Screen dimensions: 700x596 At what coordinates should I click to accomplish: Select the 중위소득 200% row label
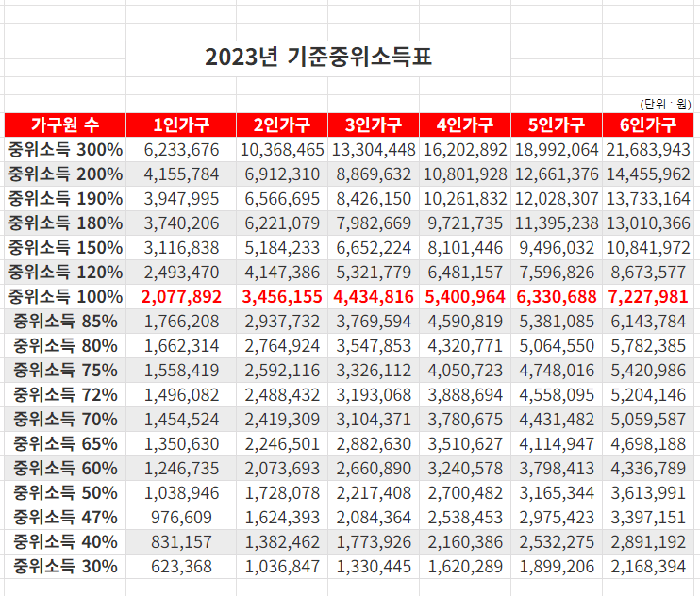pos(65,174)
